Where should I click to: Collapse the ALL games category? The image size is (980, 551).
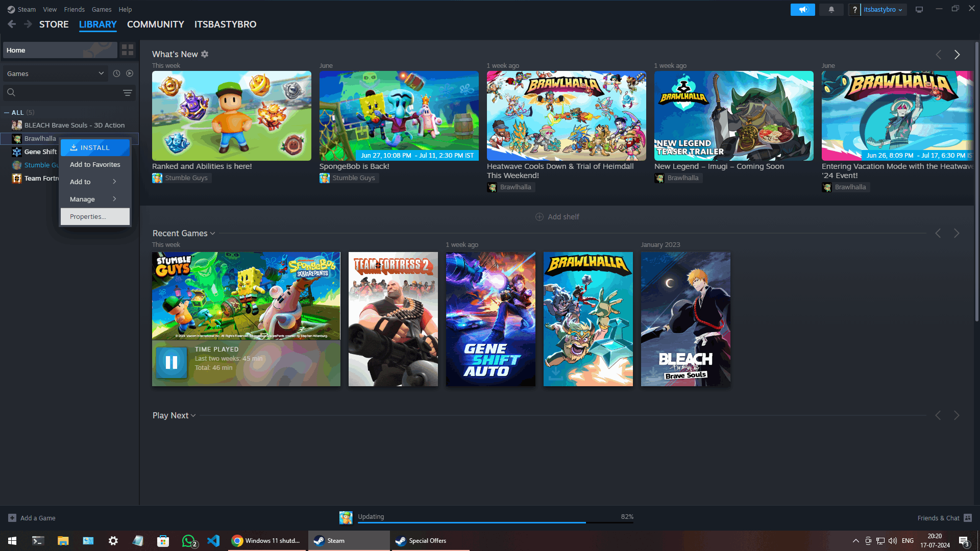pyautogui.click(x=7, y=113)
